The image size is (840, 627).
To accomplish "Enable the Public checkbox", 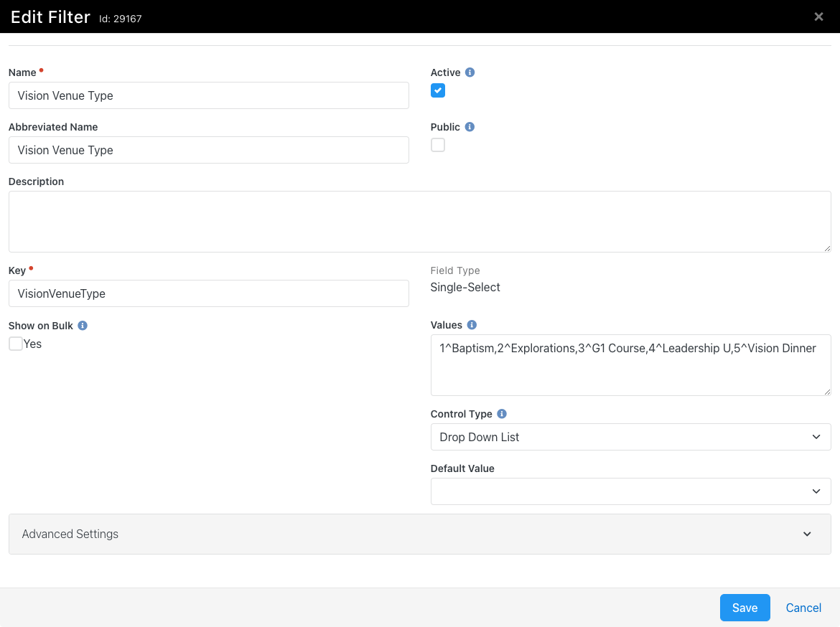I will [x=438, y=145].
